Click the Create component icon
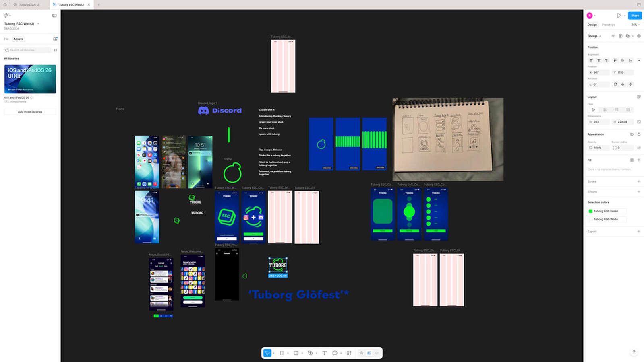Viewport: 644px width, 362px height. (x=639, y=36)
